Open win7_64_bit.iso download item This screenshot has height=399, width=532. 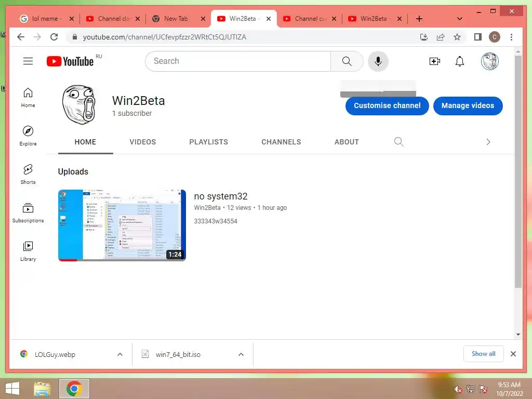(178, 354)
